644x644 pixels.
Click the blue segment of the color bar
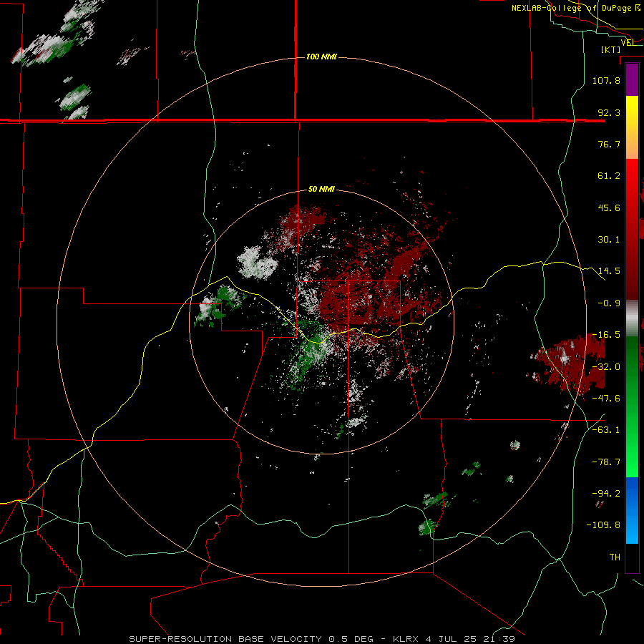point(632,510)
